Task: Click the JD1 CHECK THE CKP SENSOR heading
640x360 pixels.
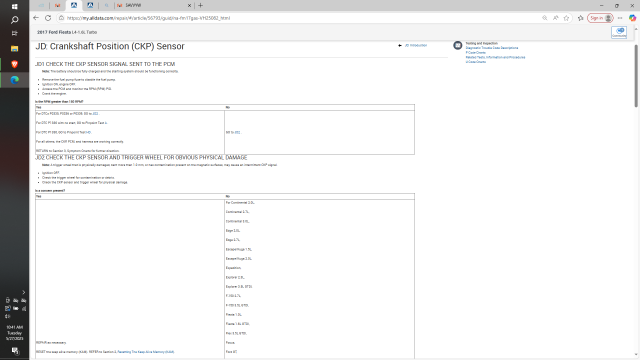Action: 105,64
